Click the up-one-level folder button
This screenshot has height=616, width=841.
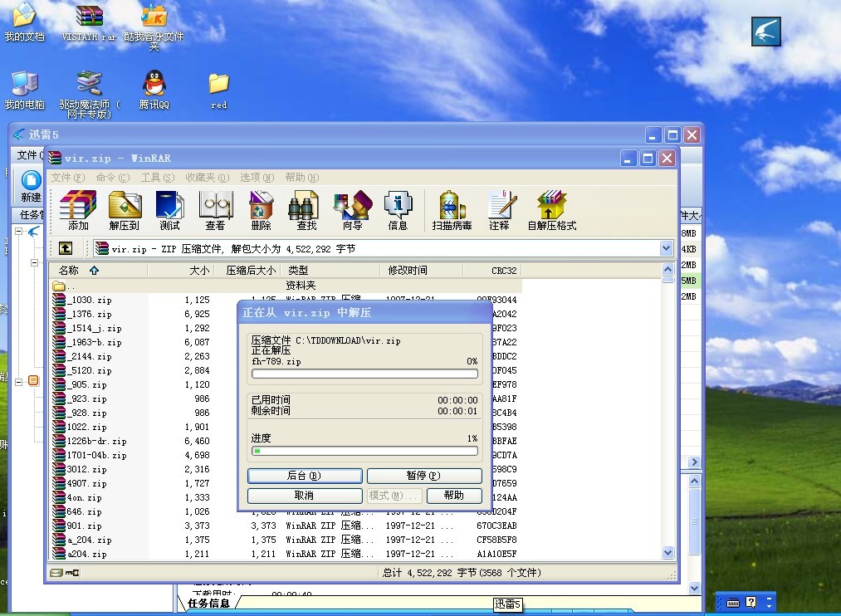coord(66,248)
